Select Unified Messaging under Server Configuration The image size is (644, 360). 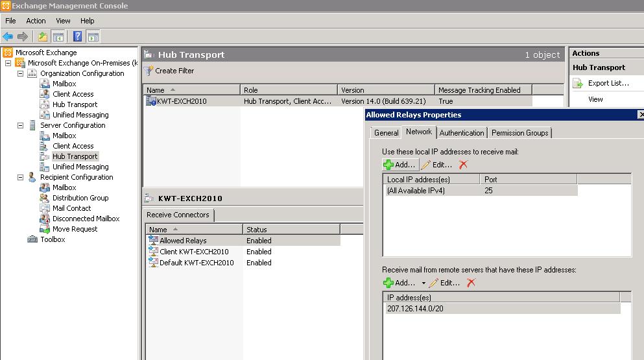point(80,167)
